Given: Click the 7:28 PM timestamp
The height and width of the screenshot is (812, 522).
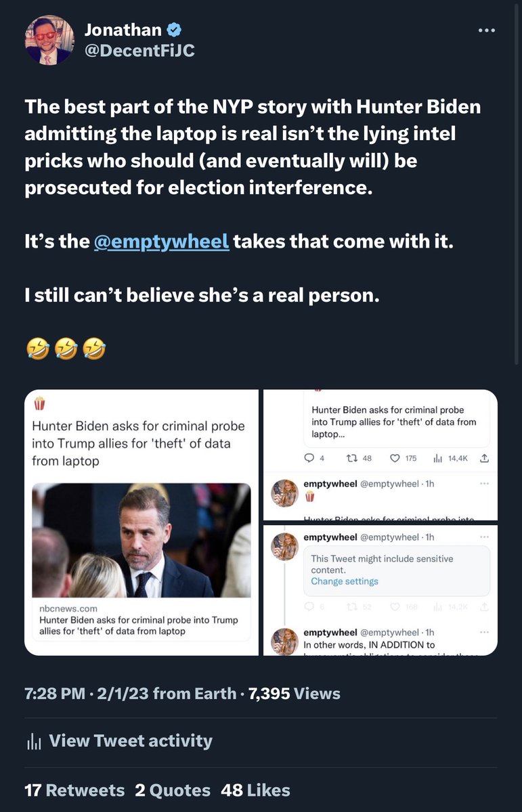Looking at the screenshot, I should coord(54,694).
